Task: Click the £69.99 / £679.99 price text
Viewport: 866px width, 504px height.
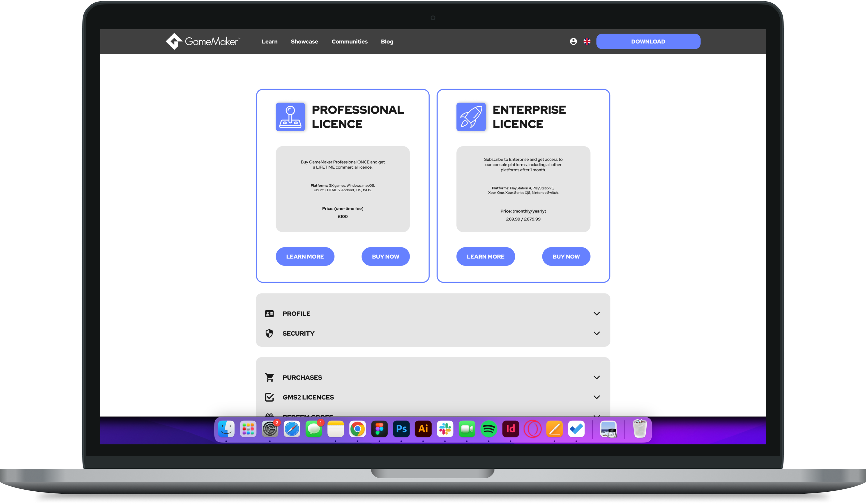Action: pyautogui.click(x=523, y=219)
